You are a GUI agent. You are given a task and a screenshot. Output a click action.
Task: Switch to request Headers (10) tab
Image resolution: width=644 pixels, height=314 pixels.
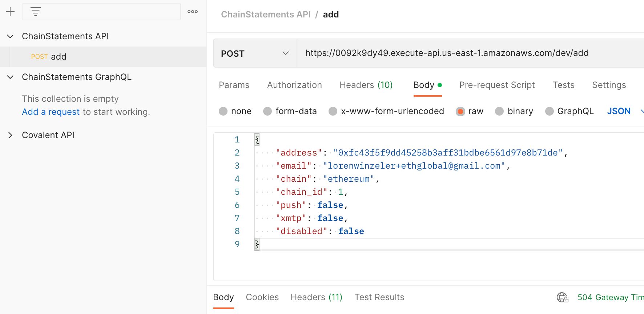(x=366, y=85)
